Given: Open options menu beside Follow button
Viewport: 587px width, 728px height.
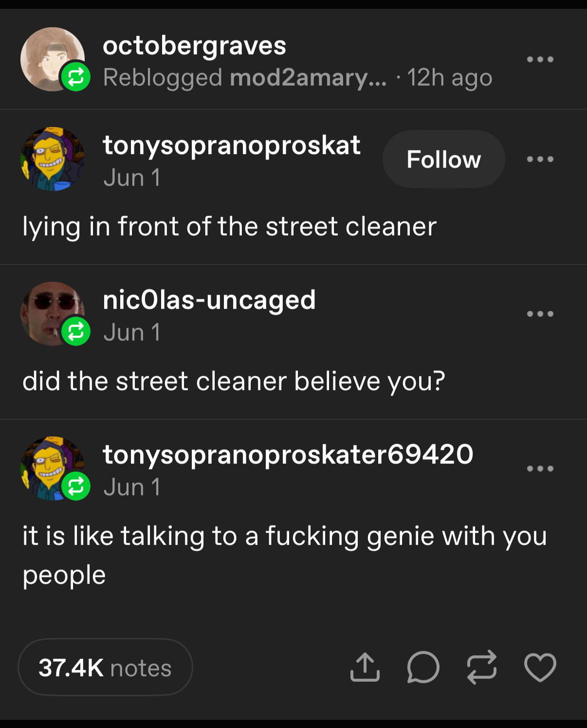Looking at the screenshot, I should [x=540, y=159].
